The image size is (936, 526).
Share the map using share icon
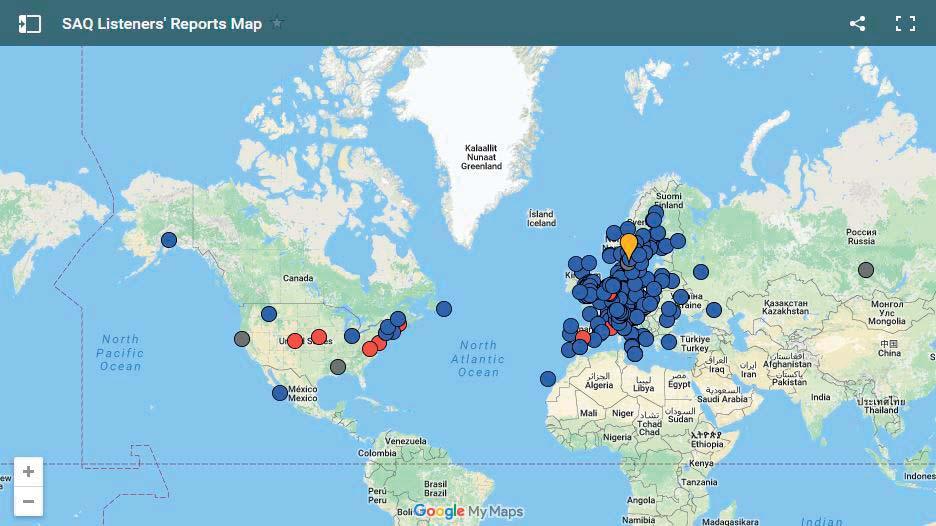click(x=857, y=23)
